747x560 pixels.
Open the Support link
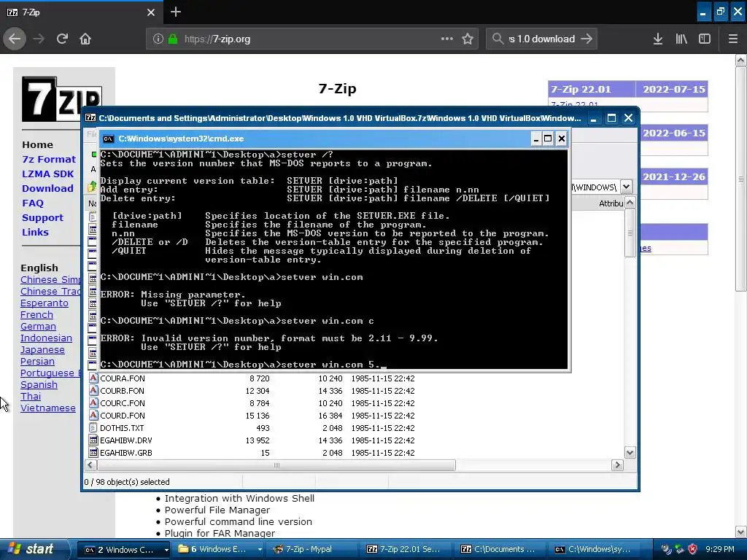(x=42, y=217)
